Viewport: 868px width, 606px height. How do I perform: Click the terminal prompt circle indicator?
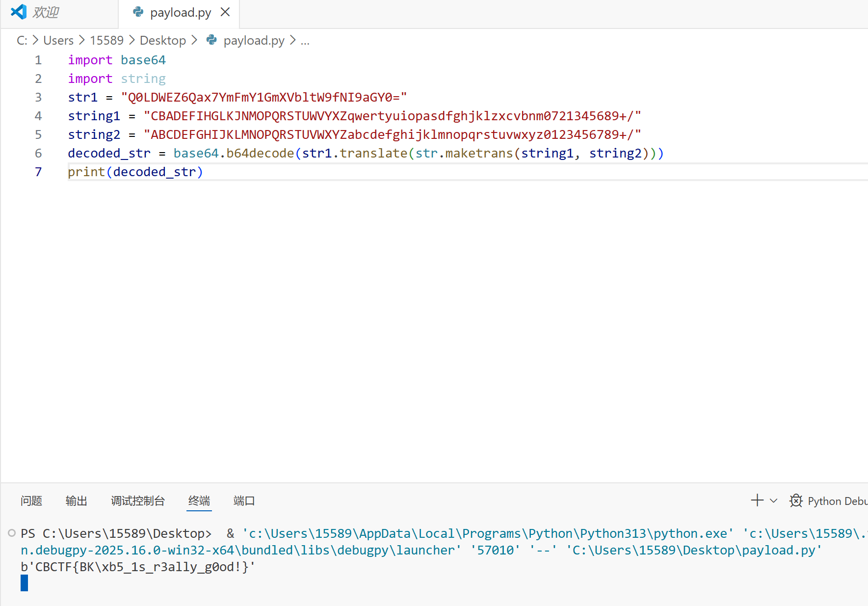[x=12, y=533]
